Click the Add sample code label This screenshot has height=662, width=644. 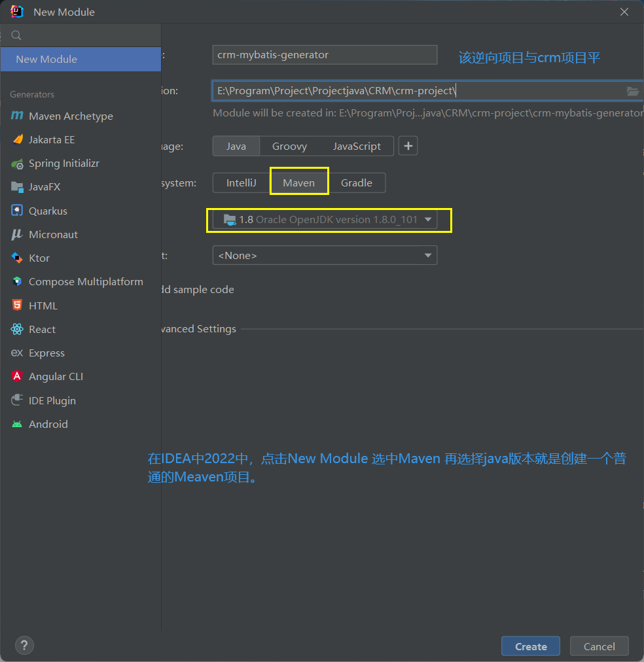(198, 289)
